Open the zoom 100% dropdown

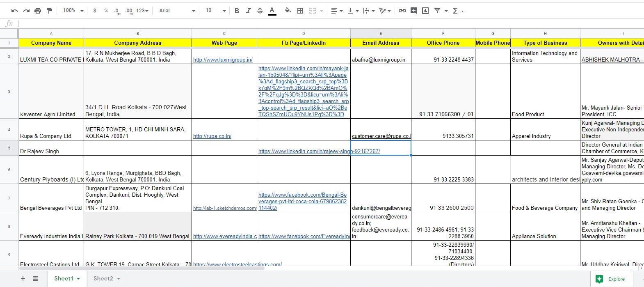(x=73, y=11)
